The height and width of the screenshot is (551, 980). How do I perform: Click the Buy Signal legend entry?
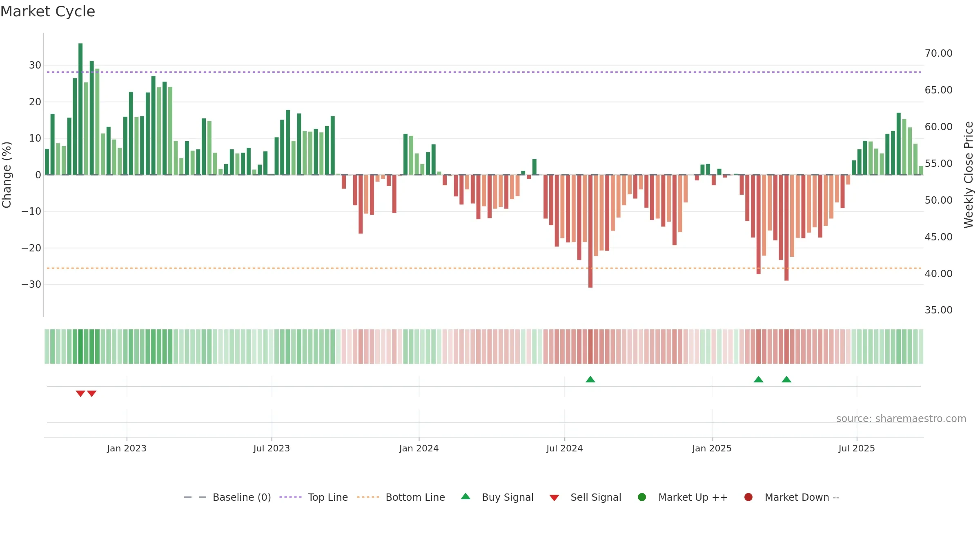(497, 497)
